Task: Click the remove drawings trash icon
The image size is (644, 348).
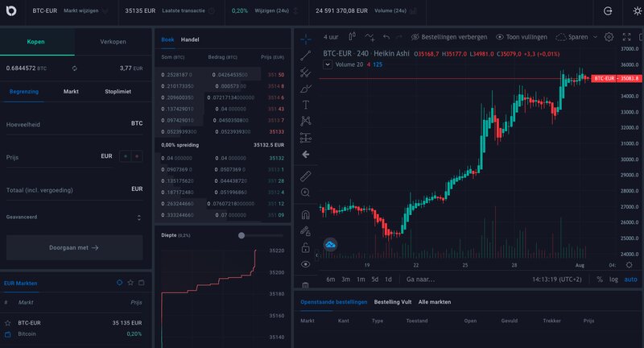Action: coord(306,284)
